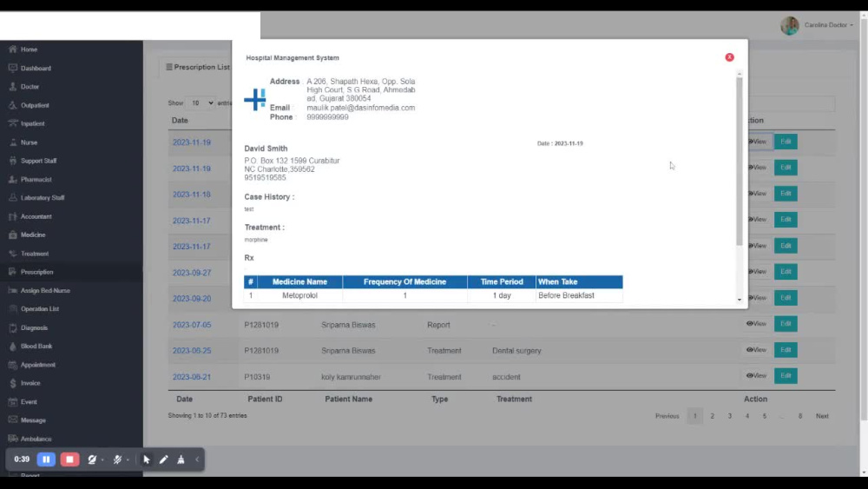
Task: Click Carolina Doctor profile avatar
Action: [790, 25]
